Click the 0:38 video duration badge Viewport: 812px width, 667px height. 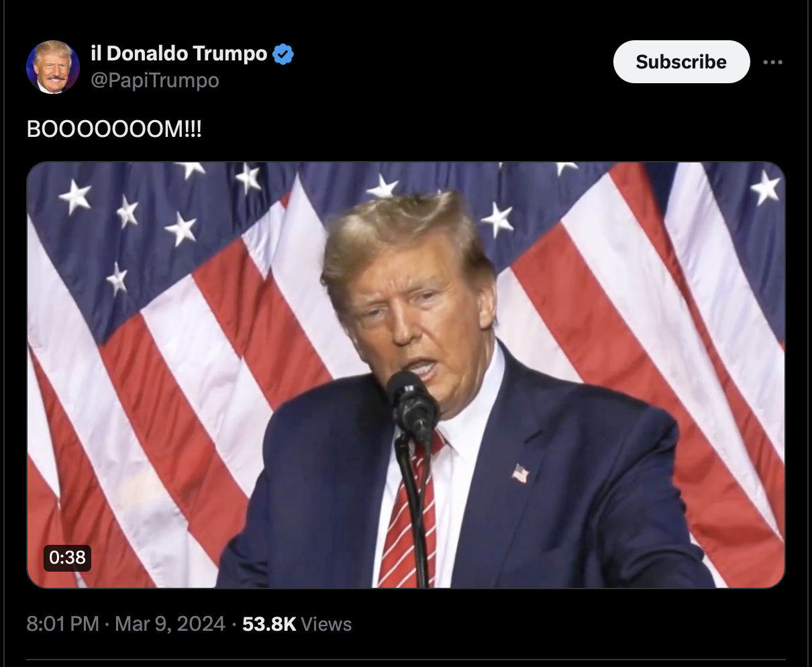coord(67,557)
